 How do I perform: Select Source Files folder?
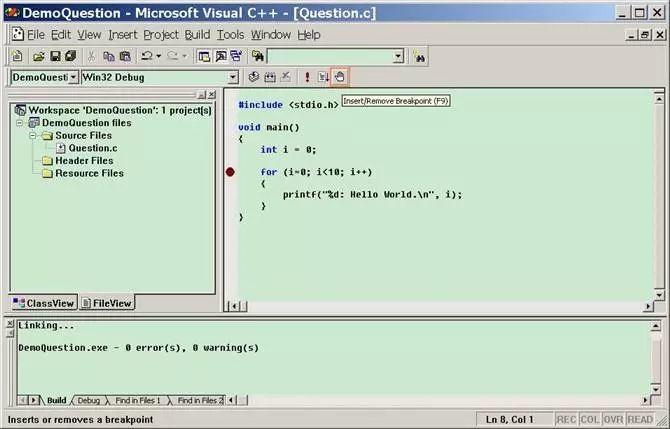point(83,135)
